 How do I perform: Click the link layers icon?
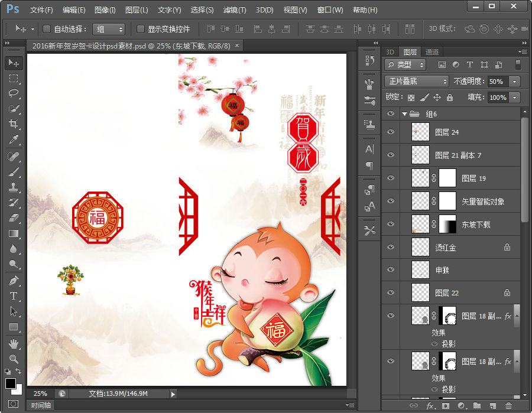(x=414, y=405)
